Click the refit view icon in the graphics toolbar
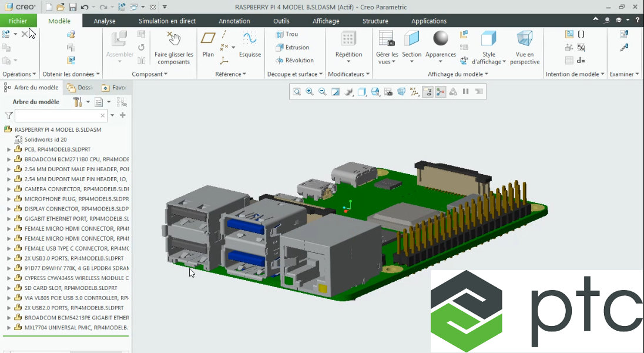Viewport: 644px width, 353px height. tap(297, 92)
